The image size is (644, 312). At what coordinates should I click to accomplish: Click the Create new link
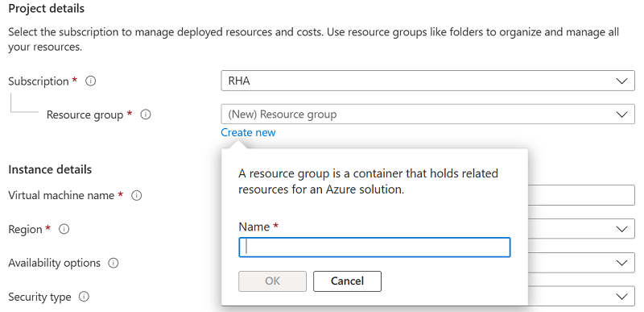coord(248,132)
